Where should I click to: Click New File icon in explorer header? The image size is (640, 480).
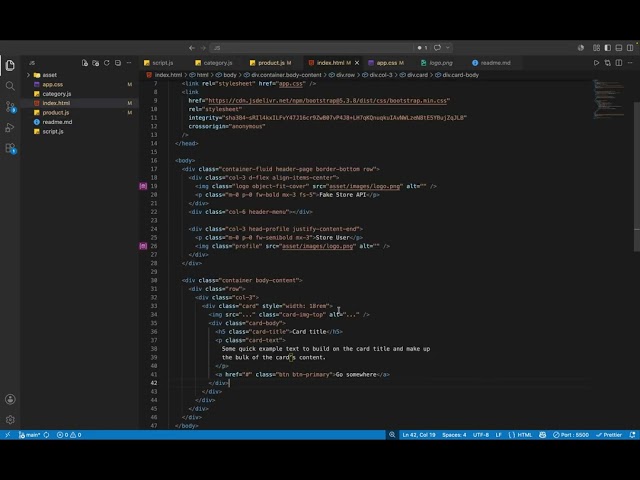click(x=84, y=63)
